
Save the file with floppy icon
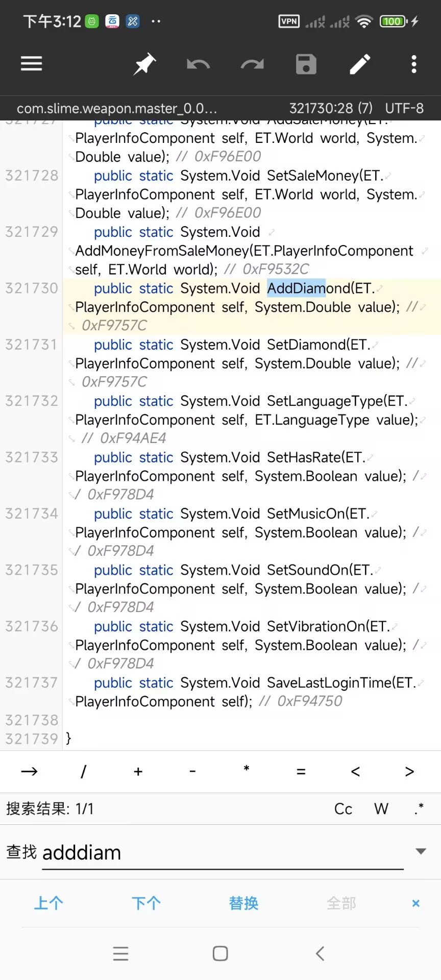coord(306,64)
